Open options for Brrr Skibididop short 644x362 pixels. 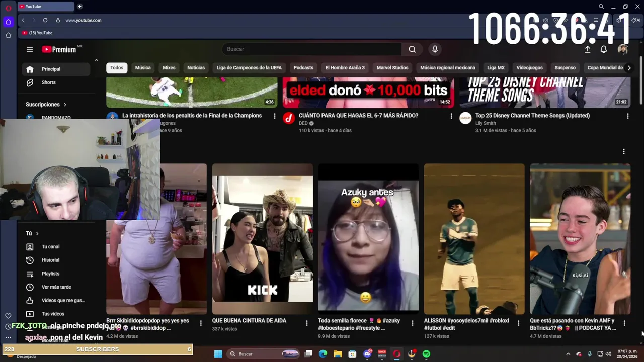coord(201,323)
